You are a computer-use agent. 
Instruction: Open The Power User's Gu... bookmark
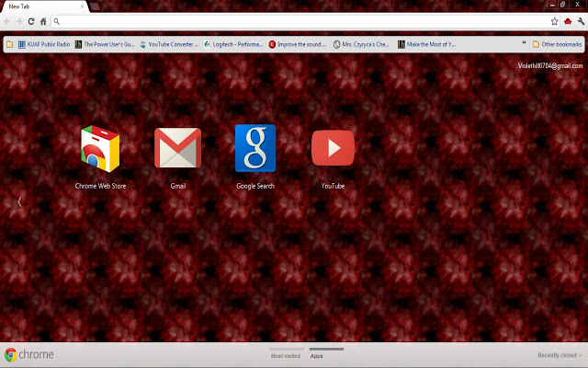(x=105, y=44)
